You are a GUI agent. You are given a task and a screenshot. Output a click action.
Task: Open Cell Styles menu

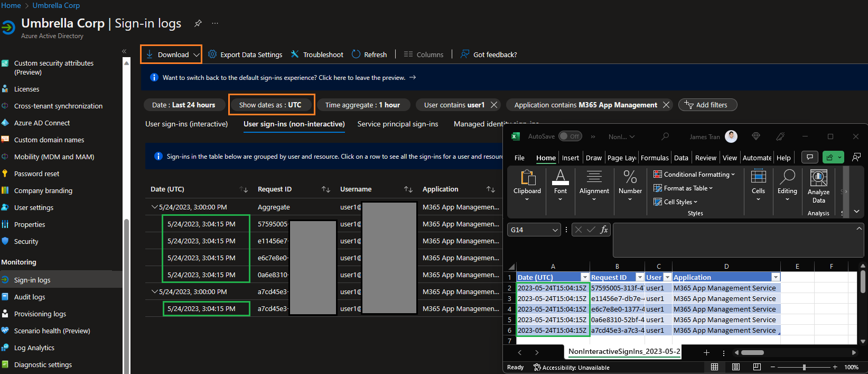[x=676, y=202]
